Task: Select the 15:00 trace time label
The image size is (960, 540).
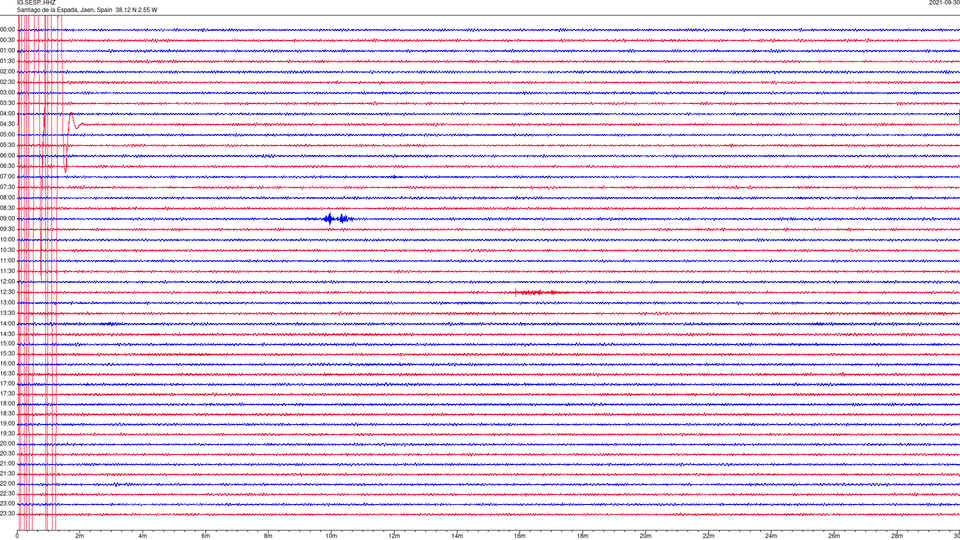Action: tap(7, 343)
